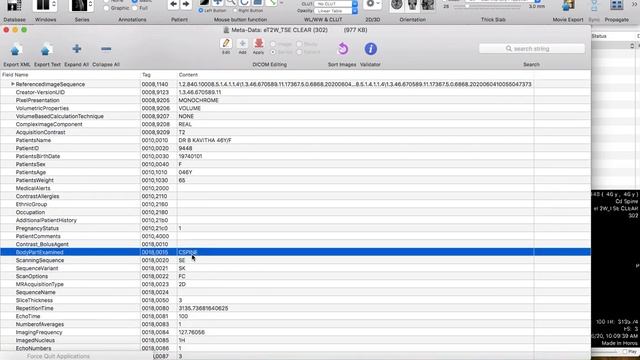This screenshot has width=640, height=360.
Task: Click the Apply stamp icon
Action: [x=258, y=43]
